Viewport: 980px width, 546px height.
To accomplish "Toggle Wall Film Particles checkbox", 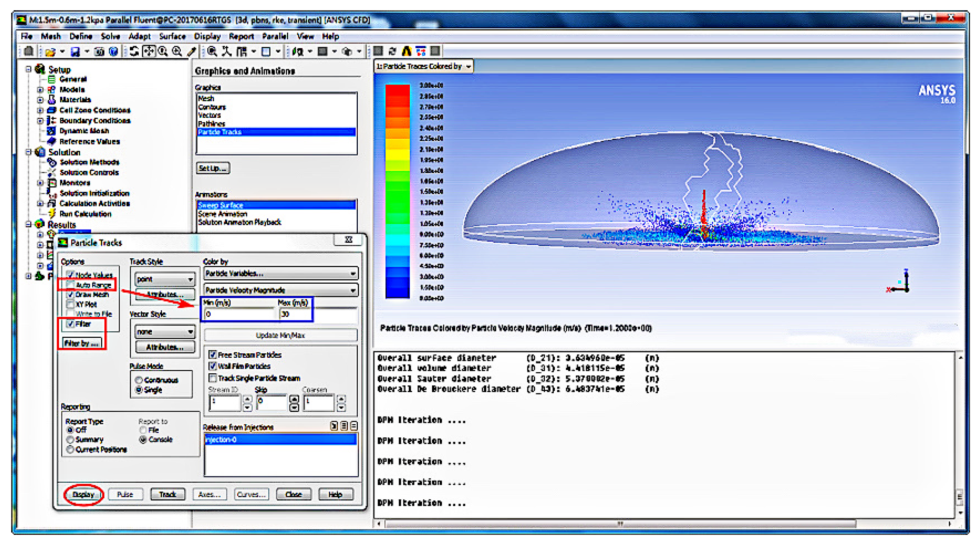I will tap(213, 366).
